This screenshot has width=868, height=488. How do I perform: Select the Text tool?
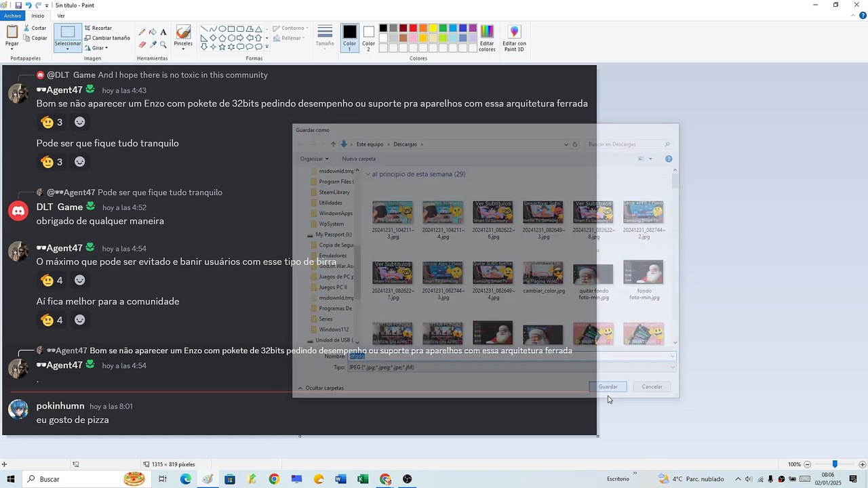[163, 32]
